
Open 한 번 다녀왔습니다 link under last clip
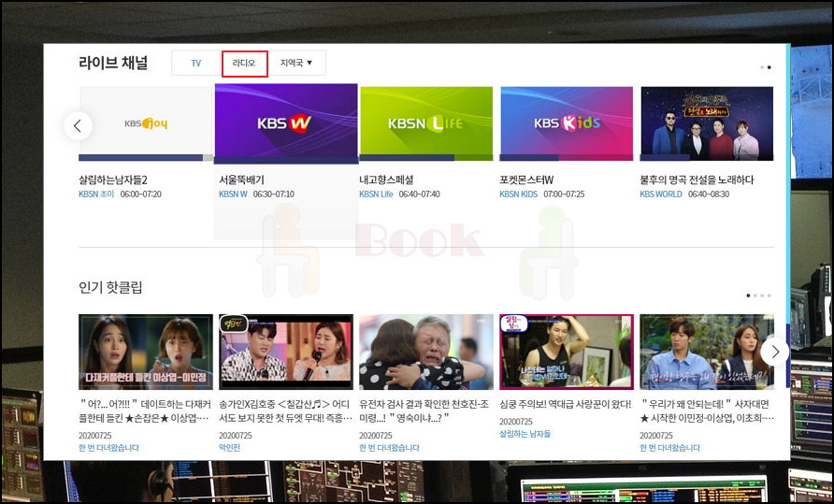tap(669, 448)
